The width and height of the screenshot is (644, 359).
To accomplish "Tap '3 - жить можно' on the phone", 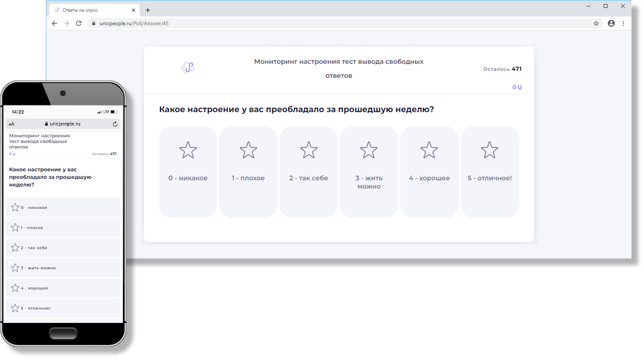I will pyautogui.click(x=63, y=268).
